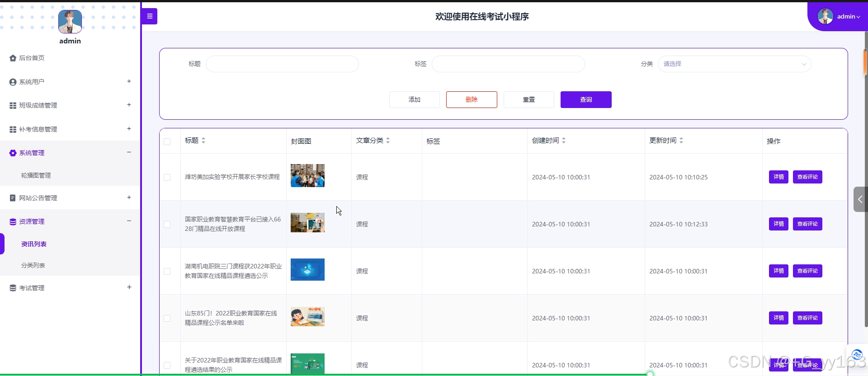Click the sidebar admin profile picture
868x376 pixels.
click(70, 22)
